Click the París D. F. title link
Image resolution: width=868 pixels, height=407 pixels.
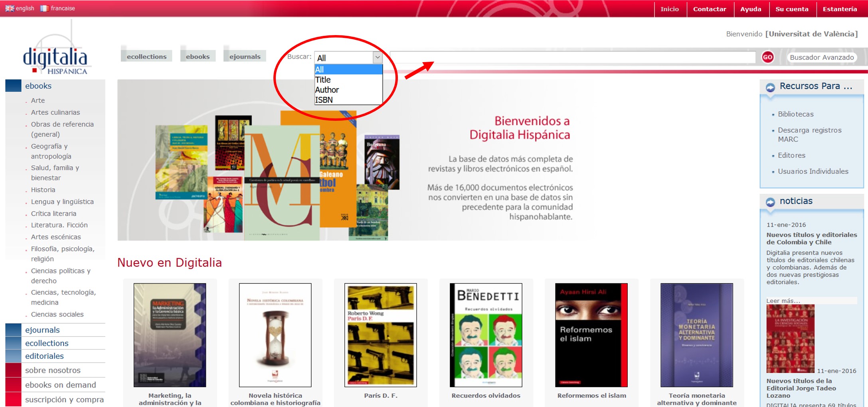pos(380,395)
